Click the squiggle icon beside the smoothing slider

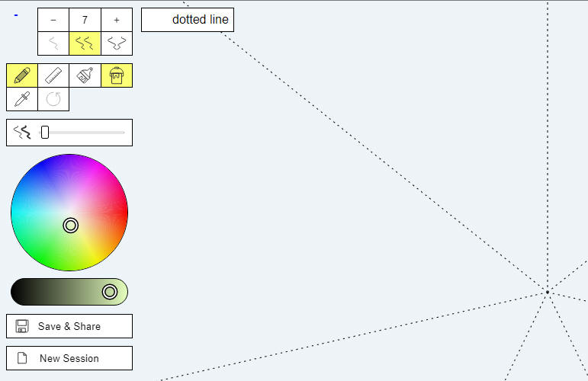(x=22, y=133)
